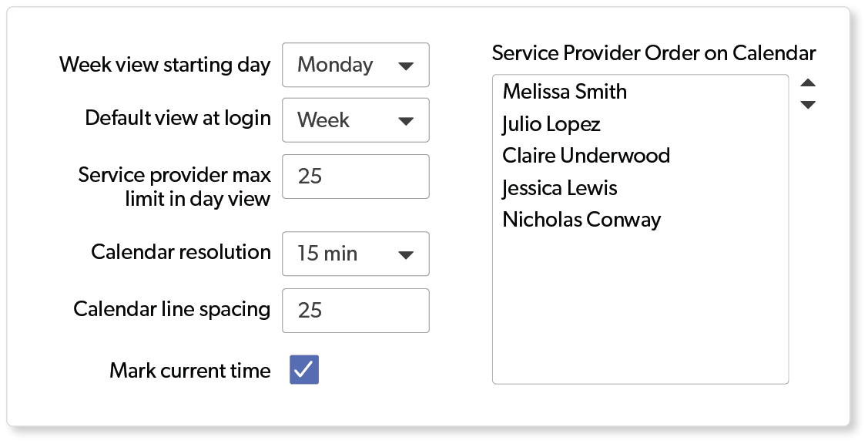Focus the Calendar line spacing input
The image size is (868, 444).
(x=355, y=311)
